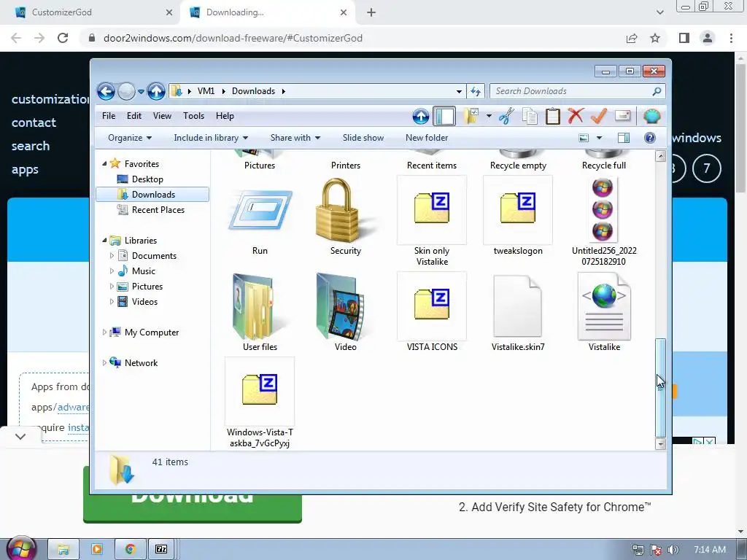The width and height of the screenshot is (747, 560).
Task: Click the Slide show button
Action: coord(363,138)
